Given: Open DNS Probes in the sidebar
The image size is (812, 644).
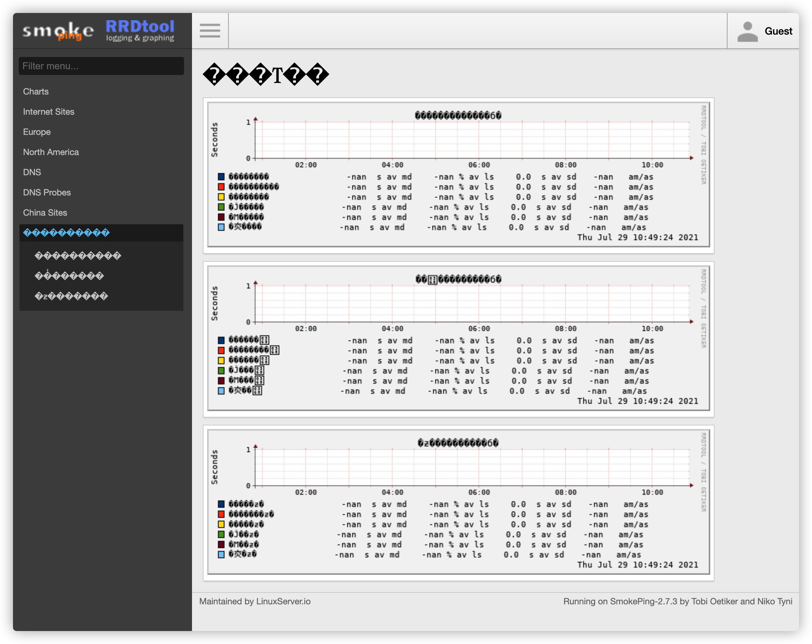Looking at the screenshot, I should [47, 192].
